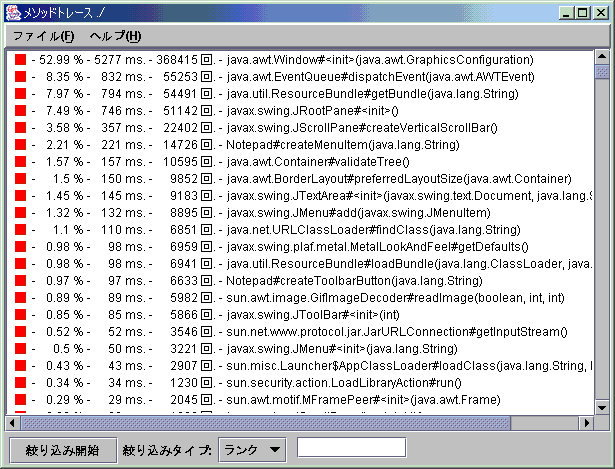Click the 絞り込み開始 button
The image size is (615, 469).
click(x=63, y=450)
